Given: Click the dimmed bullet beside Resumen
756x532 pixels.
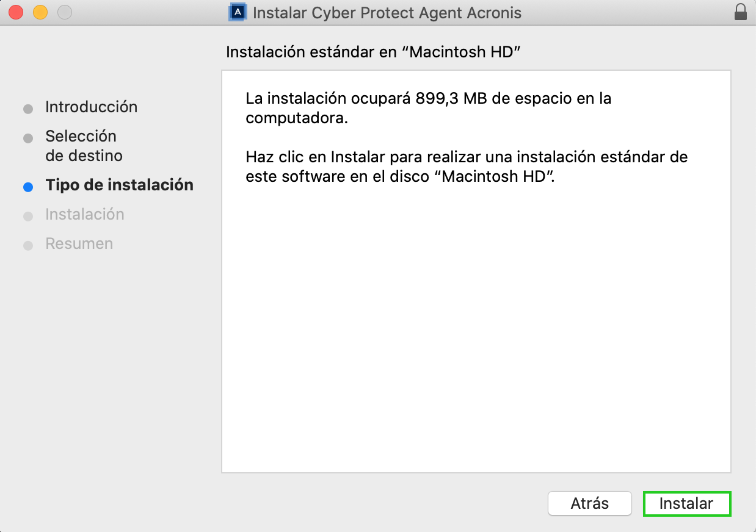Looking at the screenshot, I should [28, 246].
